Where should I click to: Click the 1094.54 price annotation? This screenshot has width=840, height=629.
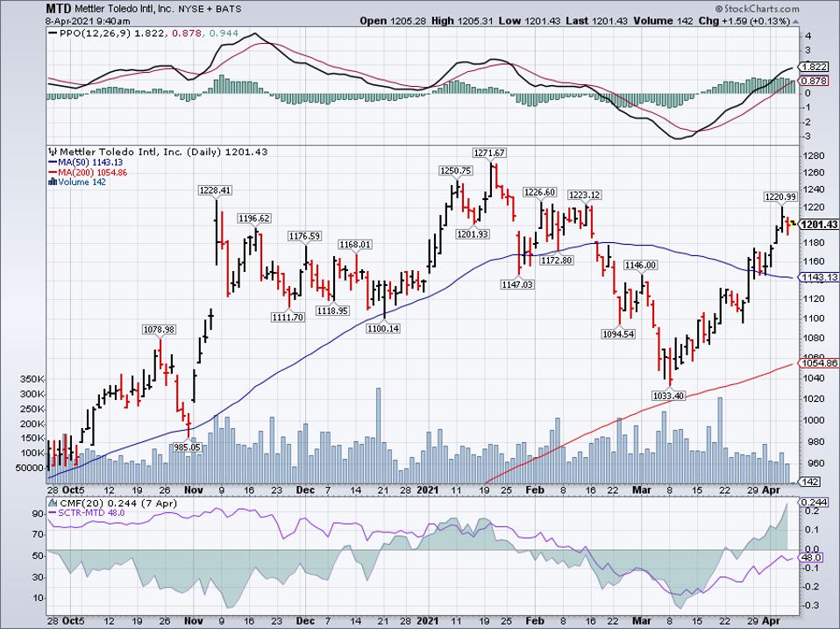pyautogui.click(x=617, y=334)
